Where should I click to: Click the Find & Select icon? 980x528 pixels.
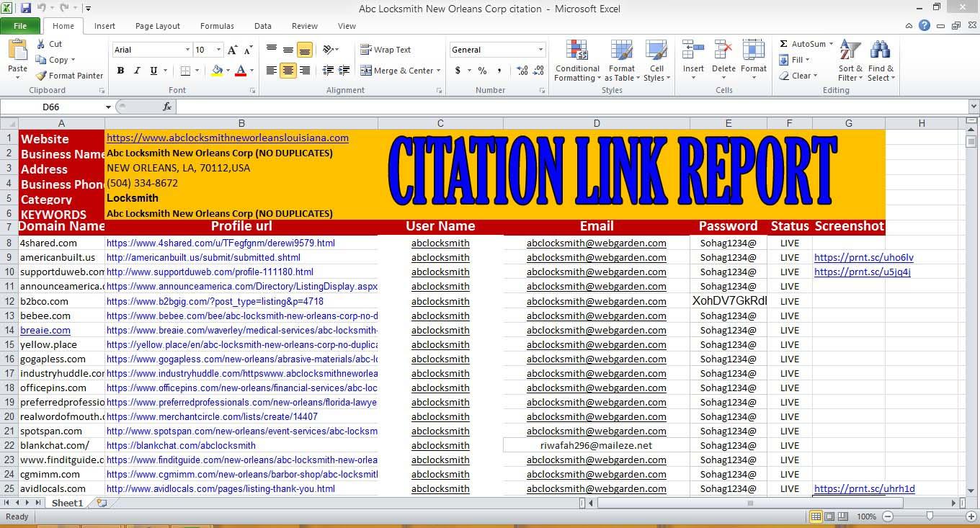881,61
